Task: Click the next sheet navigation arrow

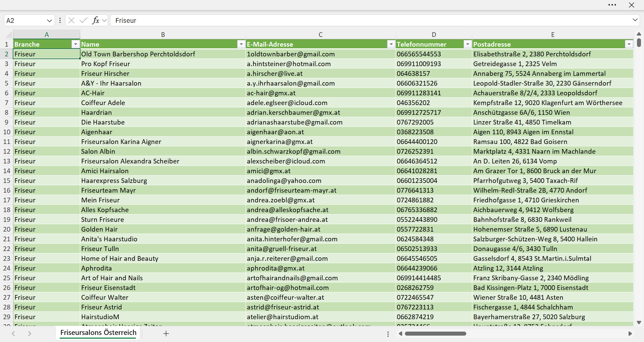Action: (30, 333)
